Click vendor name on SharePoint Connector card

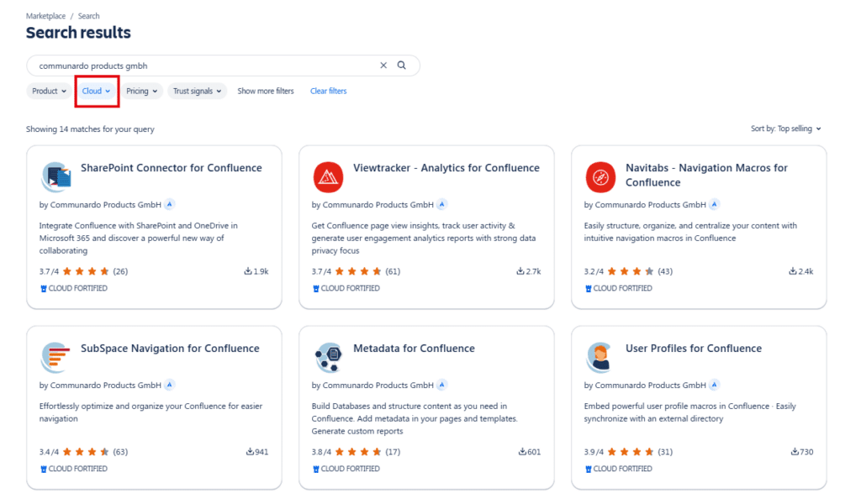(x=105, y=205)
